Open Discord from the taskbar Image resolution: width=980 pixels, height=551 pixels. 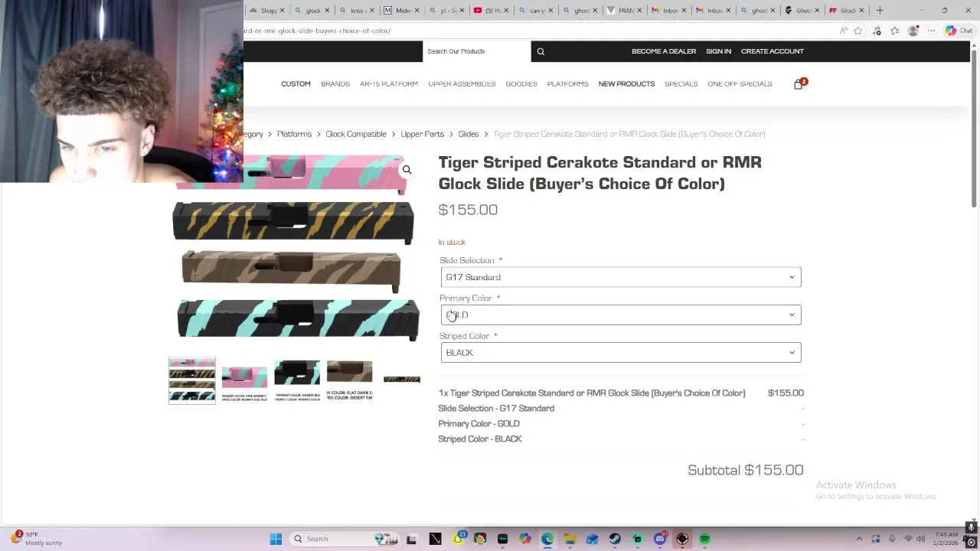[660, 539]
